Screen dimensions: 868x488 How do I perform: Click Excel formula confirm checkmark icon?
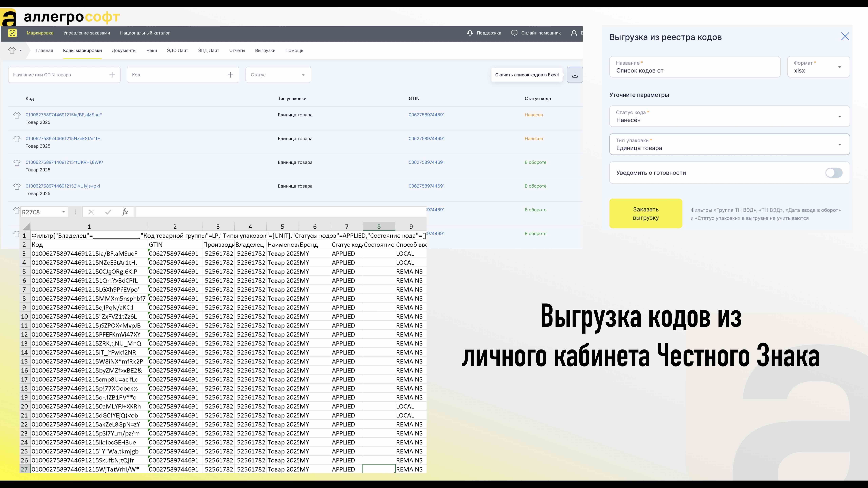[108, 212]
